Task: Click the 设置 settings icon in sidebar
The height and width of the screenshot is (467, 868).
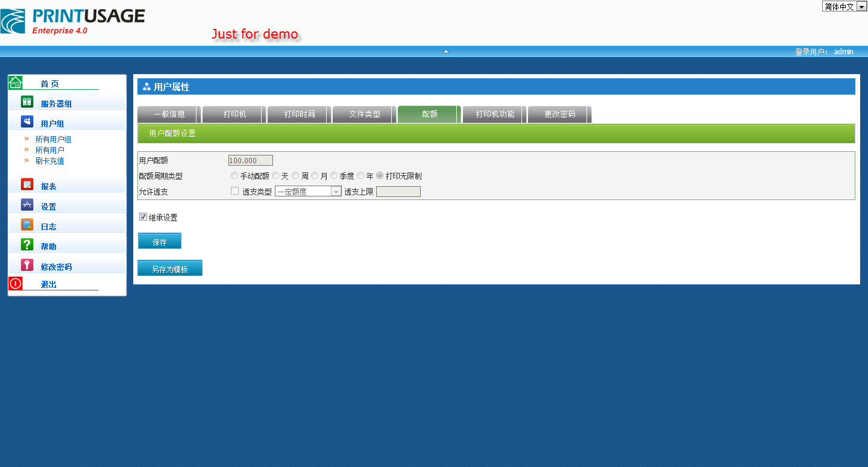Action: [27, 204]
